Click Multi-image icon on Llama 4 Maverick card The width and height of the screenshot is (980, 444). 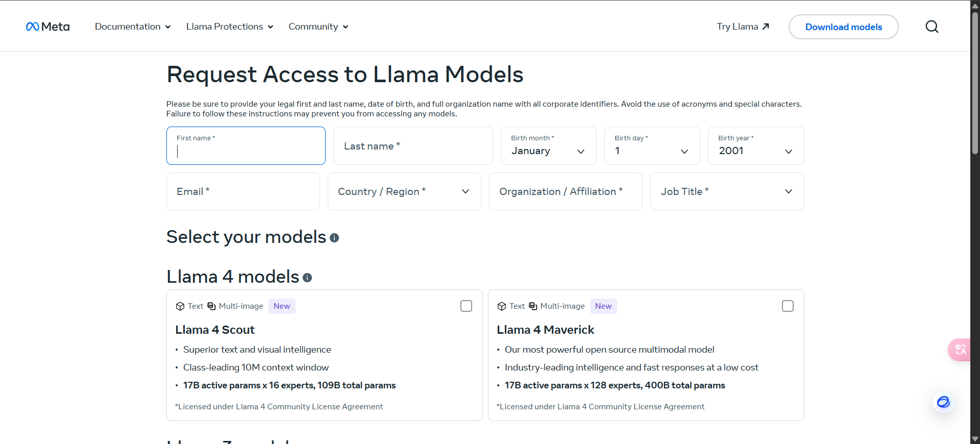tap(533, 306)
